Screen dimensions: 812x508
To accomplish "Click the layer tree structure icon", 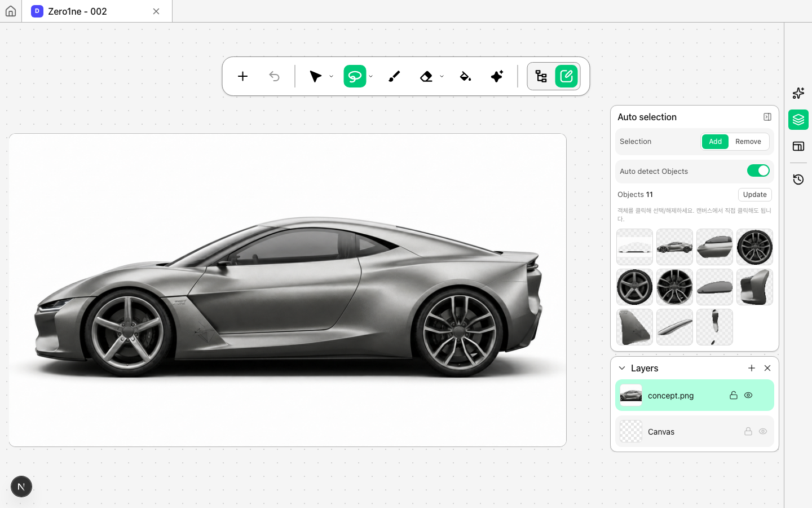I will [x=541, y=76].
